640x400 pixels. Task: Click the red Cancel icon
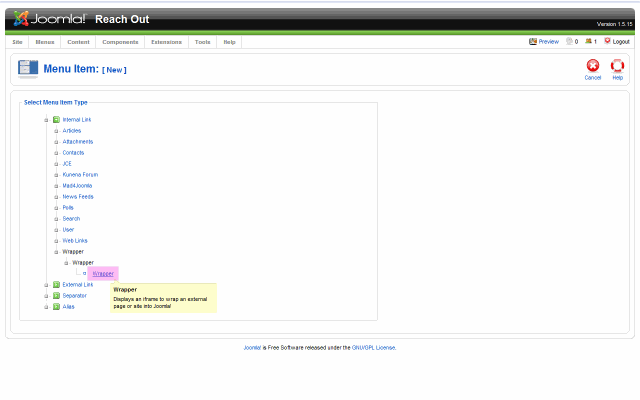pyautogui.click(x=593, y=66)
